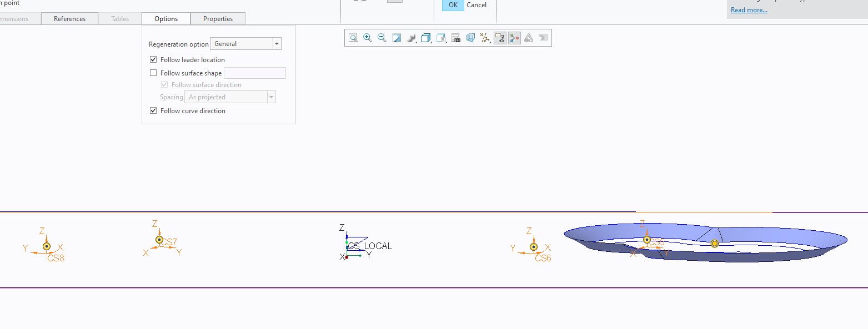Select the Repaint icon
The height and width of the screenshot is (329, 868).
[397, 38]
